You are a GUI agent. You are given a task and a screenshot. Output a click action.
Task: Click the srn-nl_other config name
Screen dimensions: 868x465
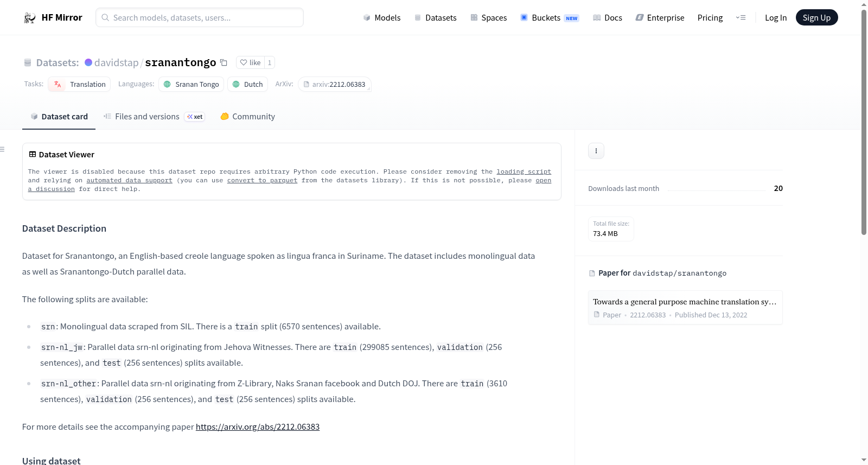coord(68,384)
